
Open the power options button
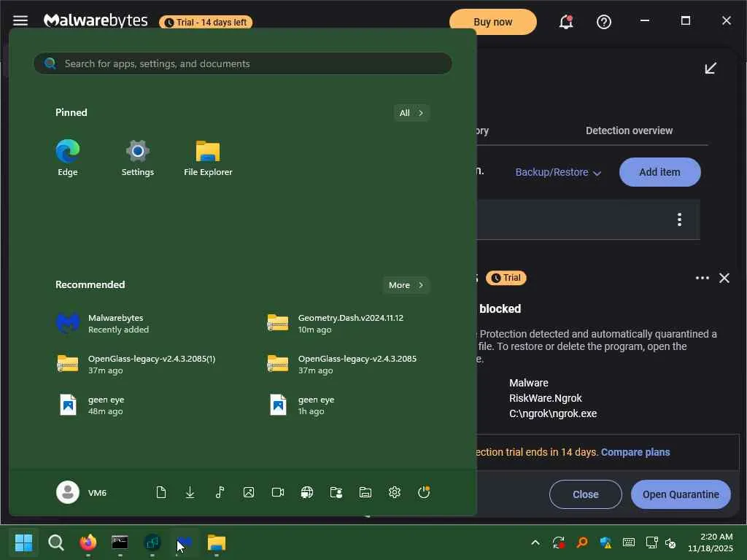424,492
